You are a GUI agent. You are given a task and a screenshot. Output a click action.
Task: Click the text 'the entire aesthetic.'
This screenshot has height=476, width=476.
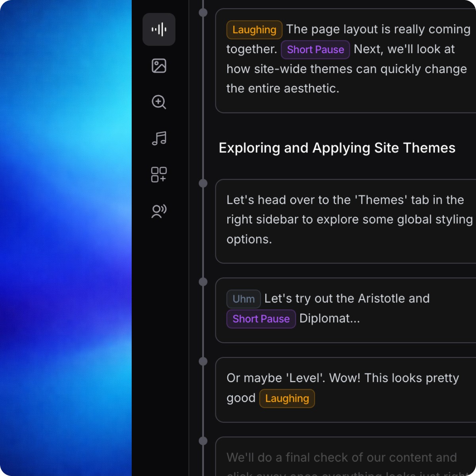click(283, 88)
